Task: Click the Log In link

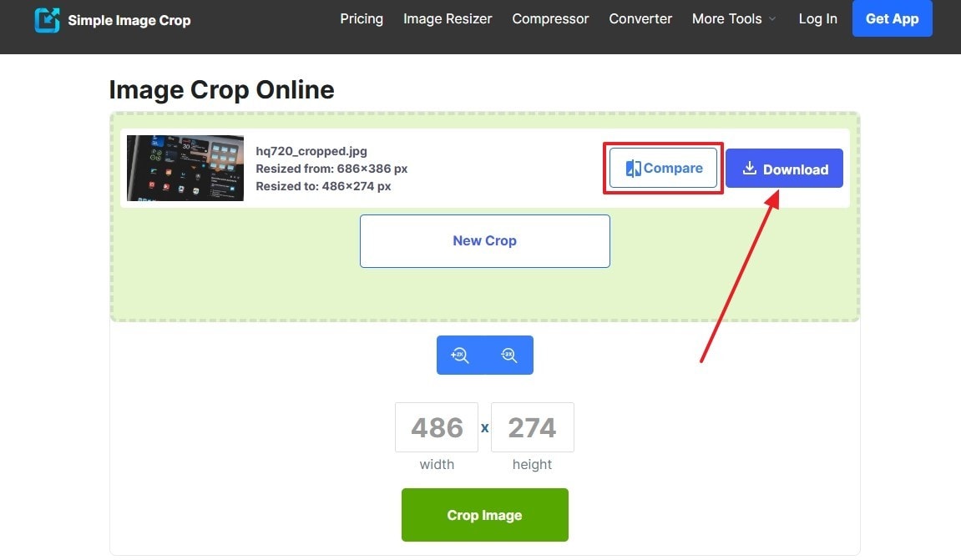Action: tap(817, 19)
